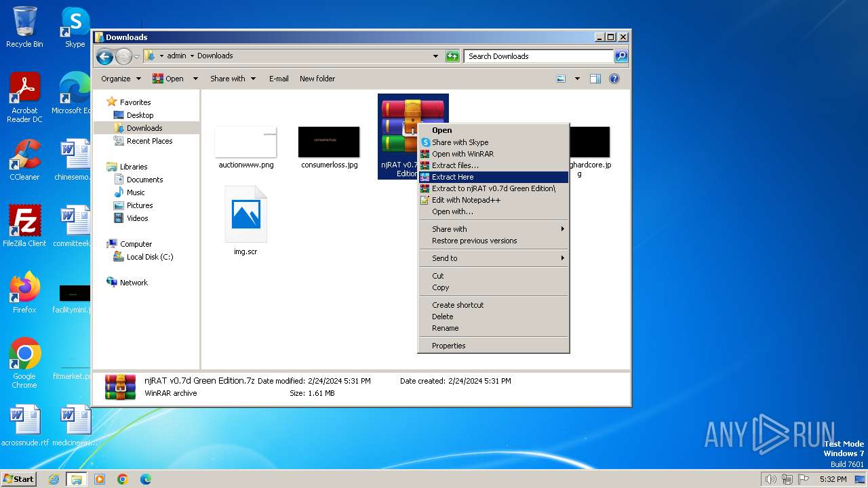868x488 pixels.
Task: Click Copy in context menu
Action: (x=494, y=287)
